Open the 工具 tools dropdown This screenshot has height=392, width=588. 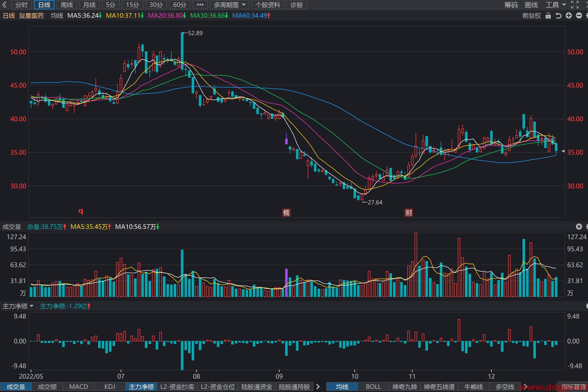coord(556,5)
